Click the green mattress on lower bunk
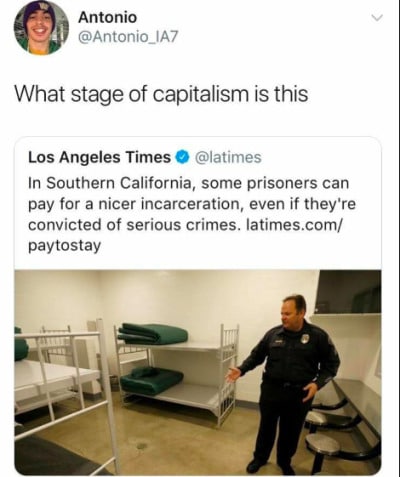The height and width of the screenshot is (477, 400). pos(152,379)
